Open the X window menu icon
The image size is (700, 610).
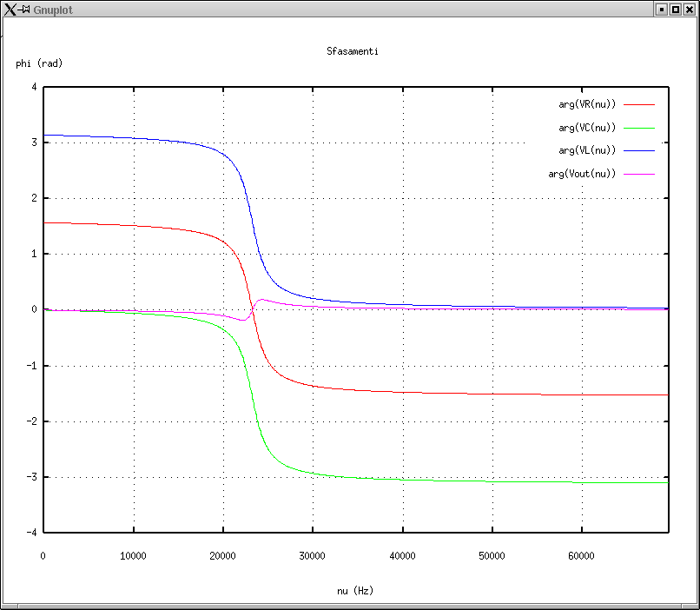(x=10, y=9)
